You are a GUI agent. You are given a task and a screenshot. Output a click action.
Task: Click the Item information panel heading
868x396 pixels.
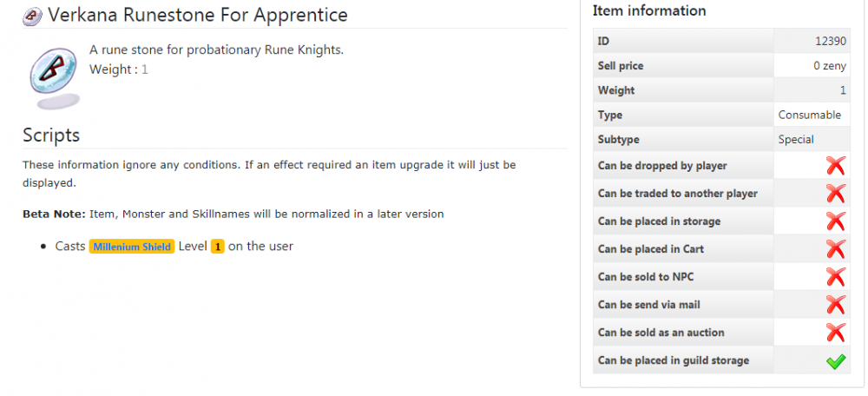[x=649, y=11]
